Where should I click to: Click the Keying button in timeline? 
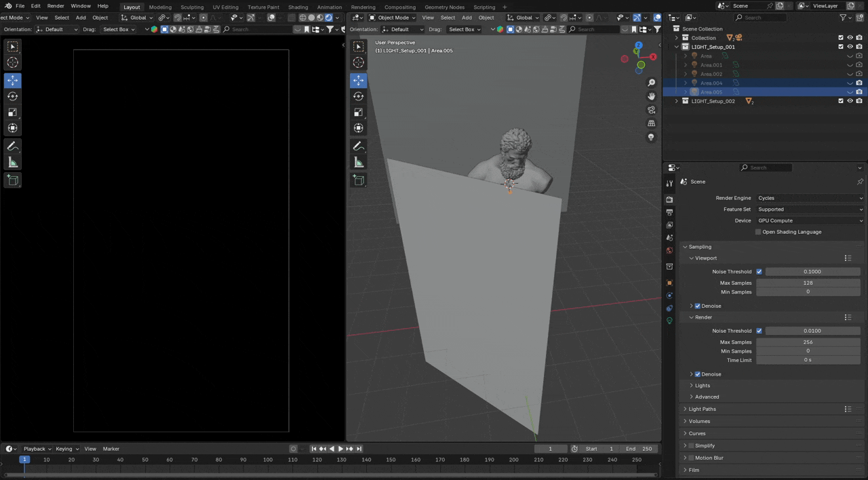(66, 449)
